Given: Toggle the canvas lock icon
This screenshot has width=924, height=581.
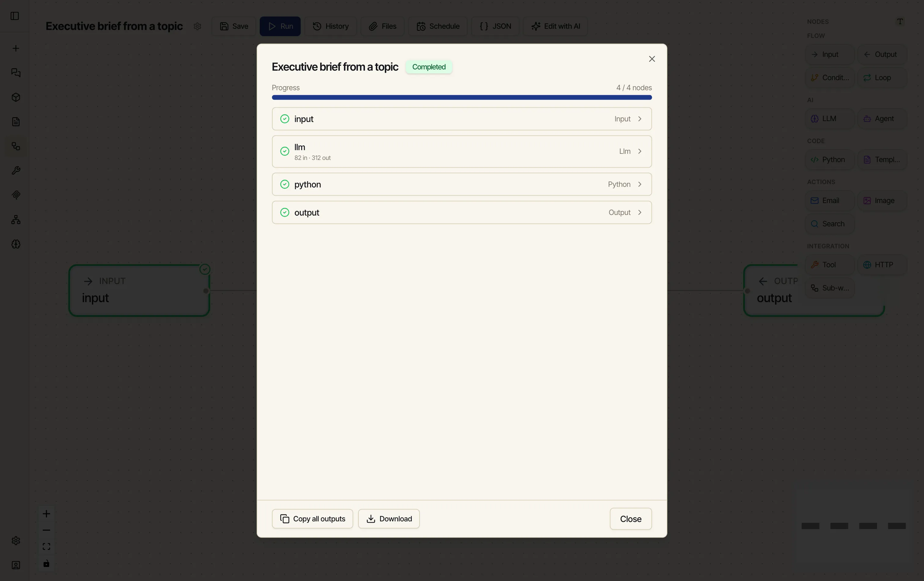Looking at the screenshot, I should 46,563.
